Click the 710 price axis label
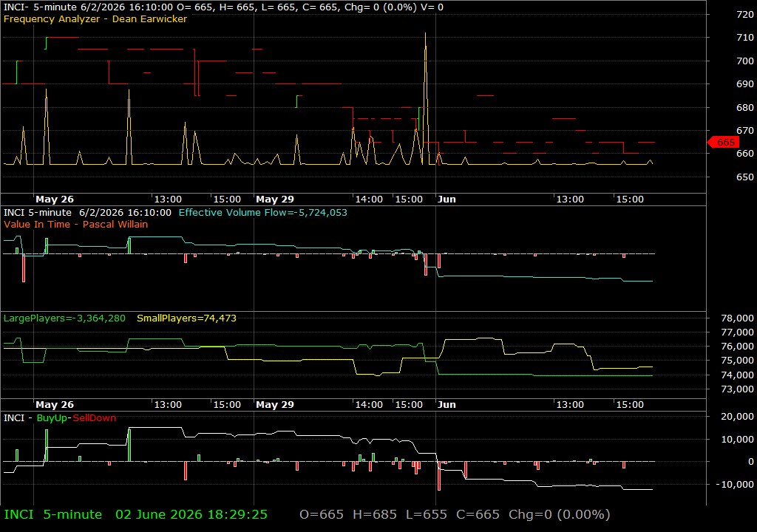757x532 pixels. (x=745, y=37)
